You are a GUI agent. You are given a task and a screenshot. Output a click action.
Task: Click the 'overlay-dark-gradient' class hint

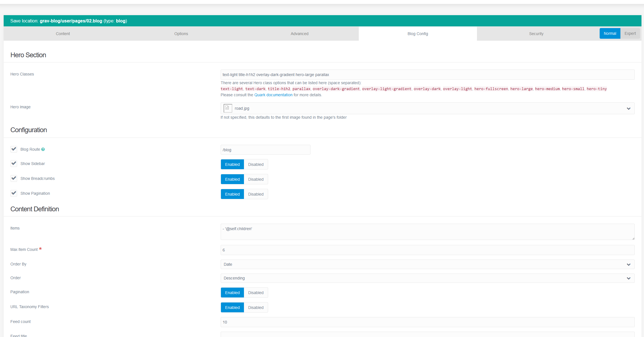point(336,89)
